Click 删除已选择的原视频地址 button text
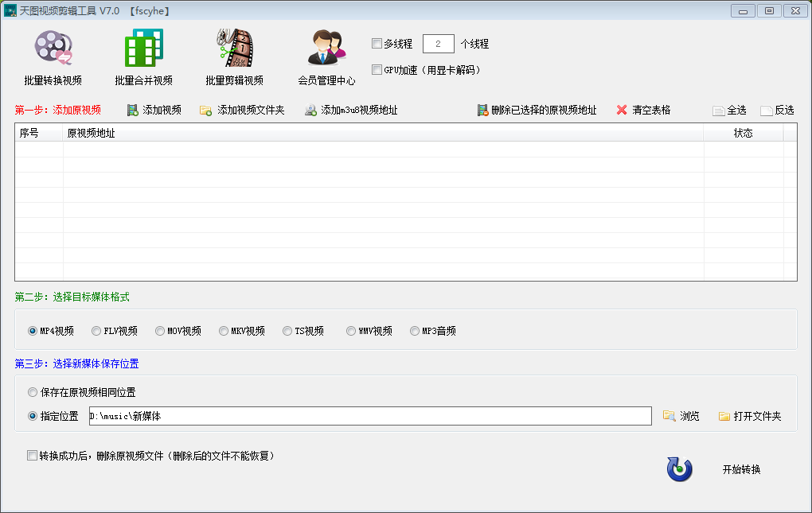 tap(544, 110)
